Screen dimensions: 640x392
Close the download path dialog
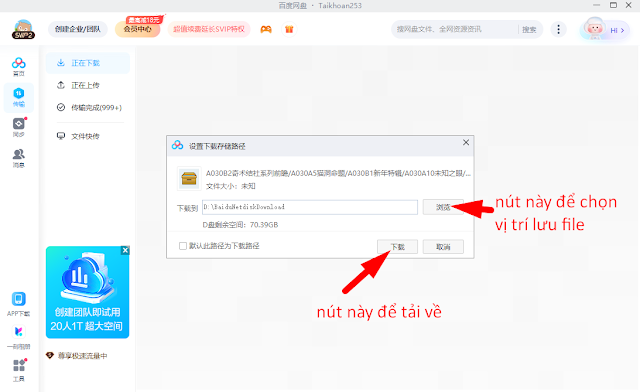coord(466,143)
